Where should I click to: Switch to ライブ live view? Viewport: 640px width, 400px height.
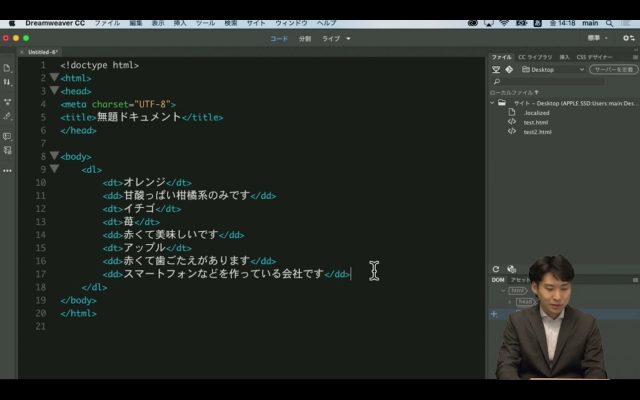[331, 38]
